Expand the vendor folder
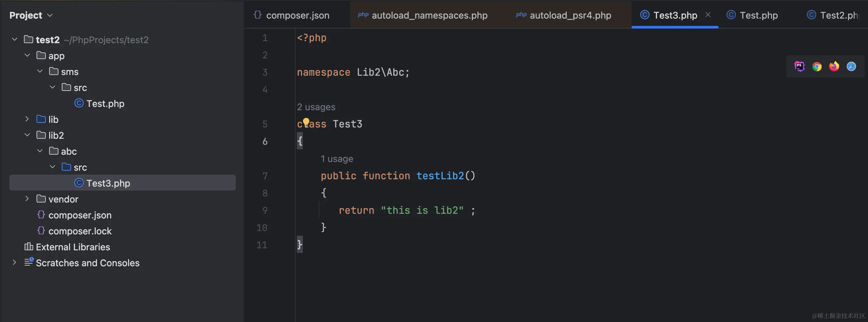Viewport: 868px width, 322px height. click(x=27, y=199)
